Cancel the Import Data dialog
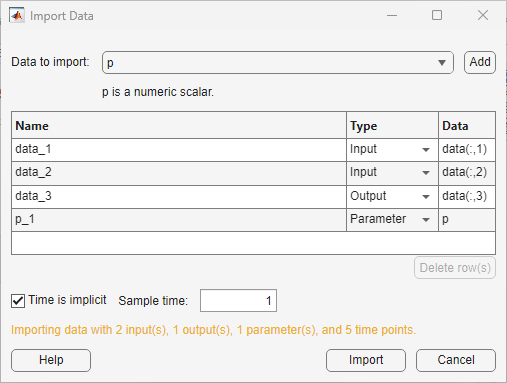The height and width of the screenshot is (383, 507). click(x=456, y=360)
